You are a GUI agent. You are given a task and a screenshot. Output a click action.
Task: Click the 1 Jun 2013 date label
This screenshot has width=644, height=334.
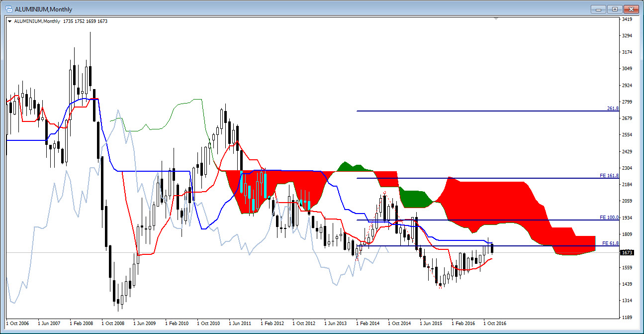(336, 324)
